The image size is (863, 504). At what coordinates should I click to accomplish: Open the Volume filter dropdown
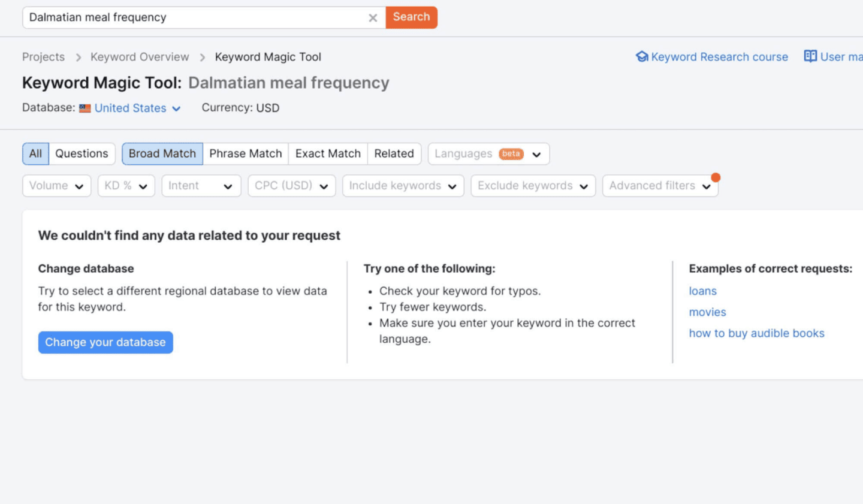(x=56, y=186)
